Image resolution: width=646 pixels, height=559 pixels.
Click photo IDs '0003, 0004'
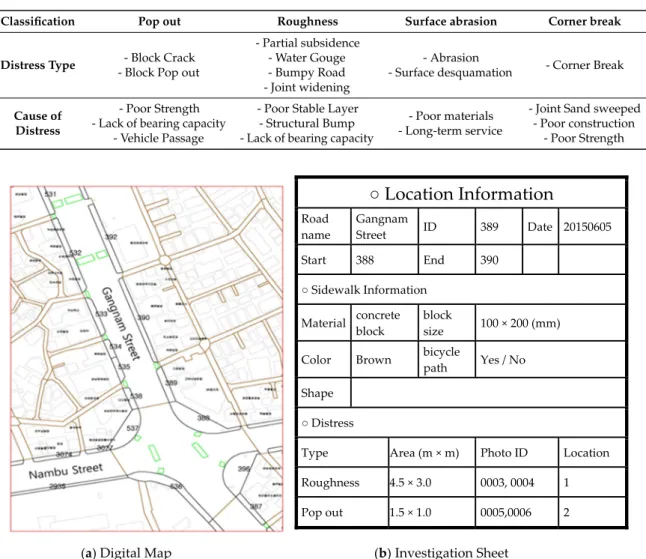click(507, 482)
